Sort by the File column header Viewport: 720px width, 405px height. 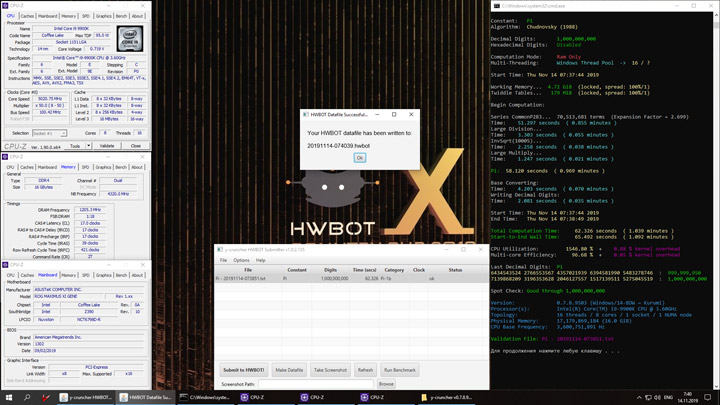(248, 270)
